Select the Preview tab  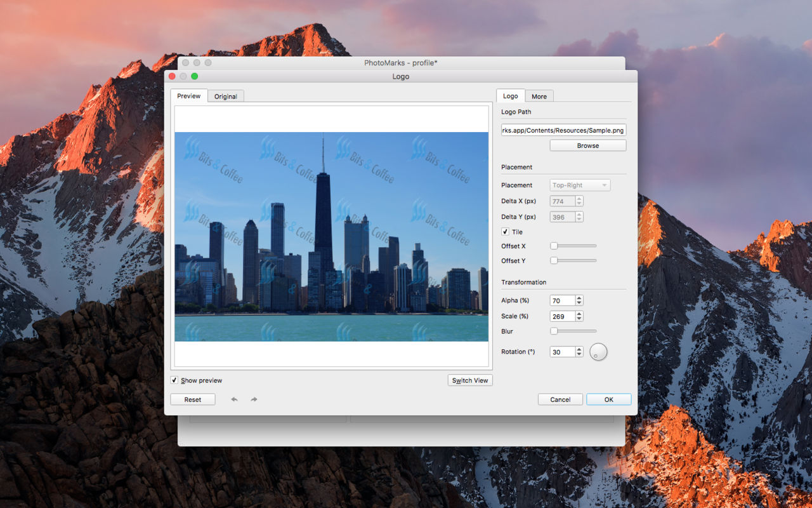(189, 96)
